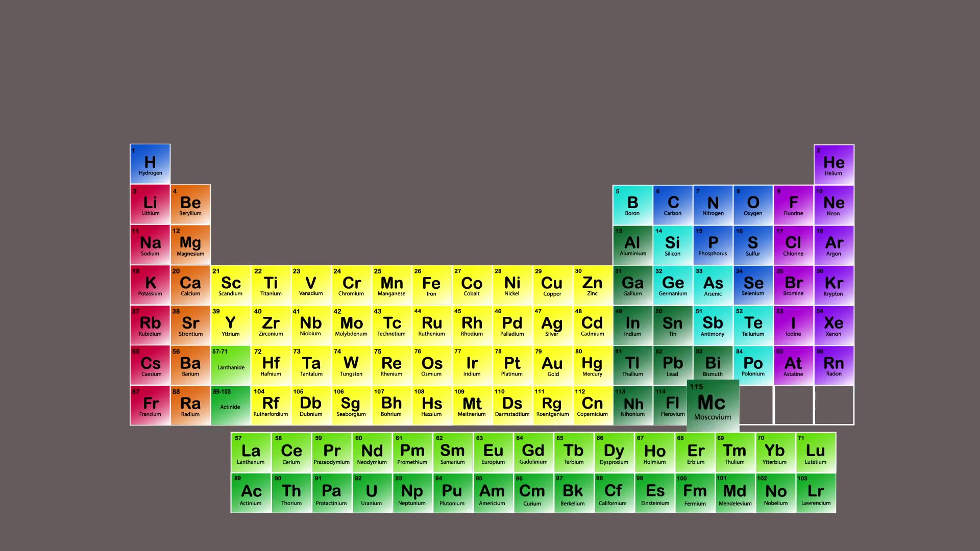The height and width of the screenshot is (551, 980).
Task: Select the Iodine tile
Action: (x=793, y=325)
